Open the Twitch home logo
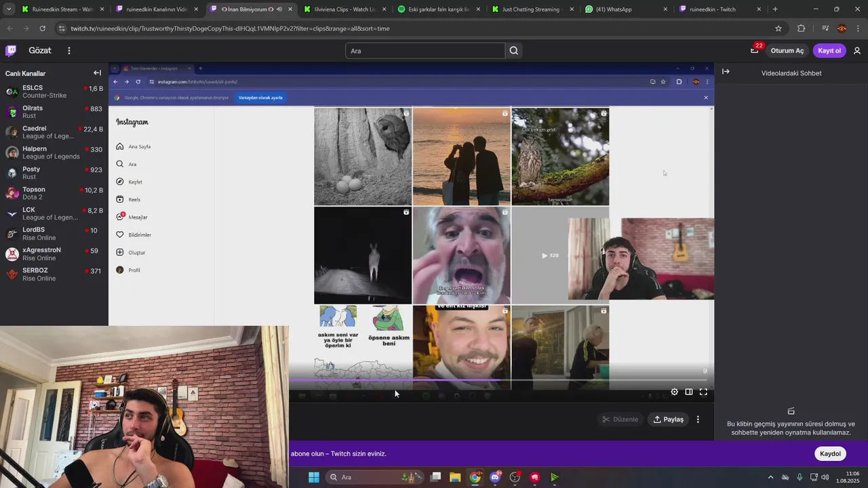 tap(11, 51)
